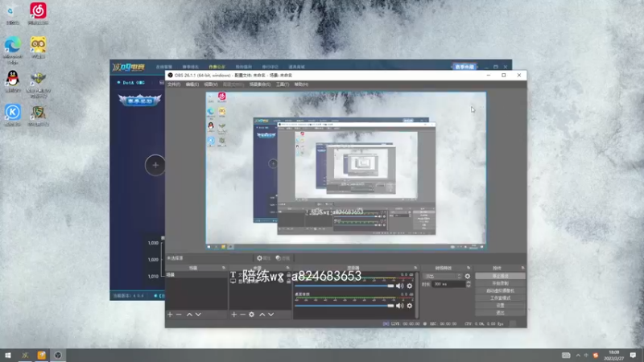Open the Tools menu in OBS
Screen dimensions: 644x362
283,84
